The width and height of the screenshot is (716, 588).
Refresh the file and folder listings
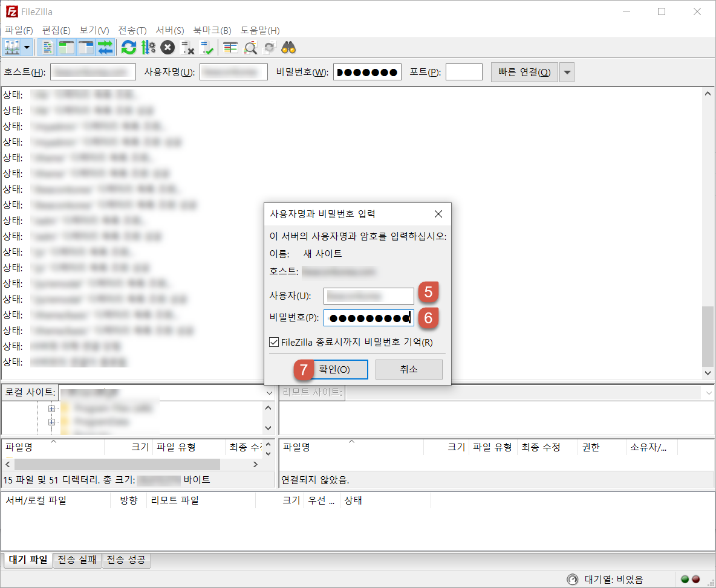point(128,47)
